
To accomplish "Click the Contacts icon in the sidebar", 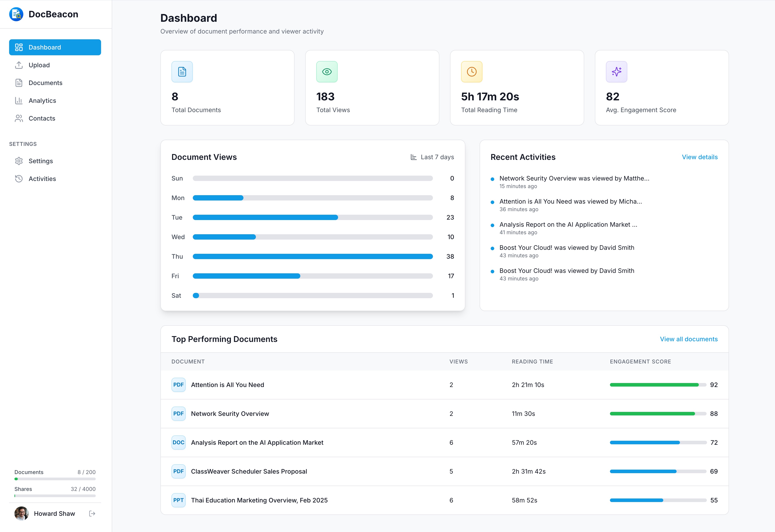I will click(19, 118).
